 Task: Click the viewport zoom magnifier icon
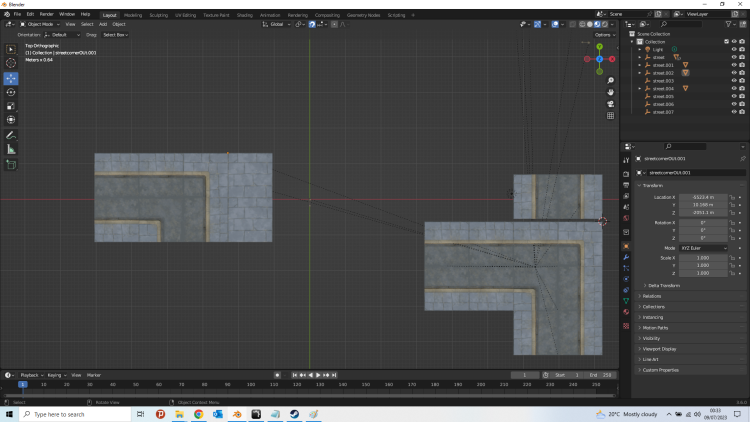pos(610,80)
